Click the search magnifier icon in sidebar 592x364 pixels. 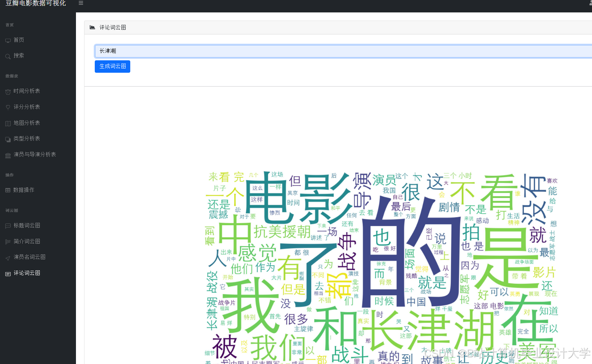tap(8, 56)
